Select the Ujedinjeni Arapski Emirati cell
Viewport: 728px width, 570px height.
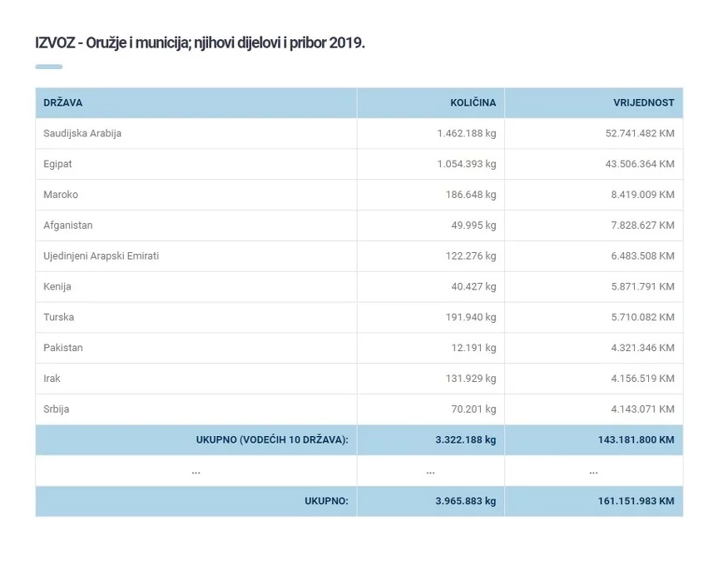101,256
